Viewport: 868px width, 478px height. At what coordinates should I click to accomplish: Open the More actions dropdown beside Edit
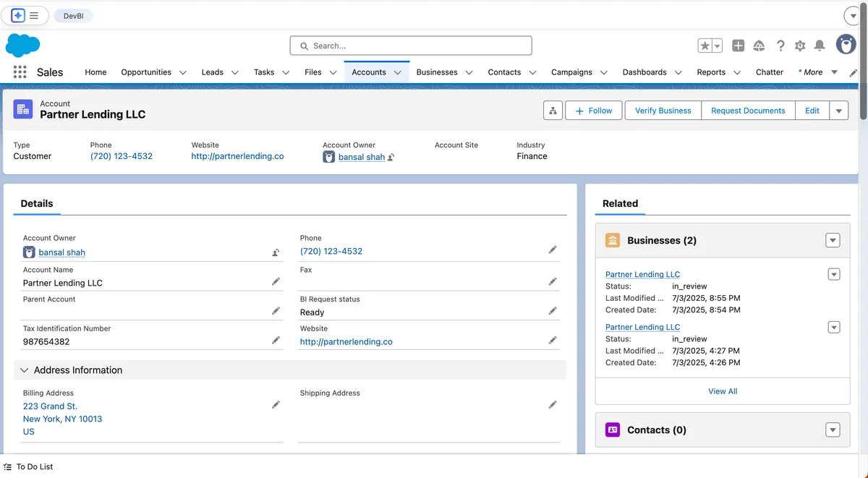[x=839, y=111]
